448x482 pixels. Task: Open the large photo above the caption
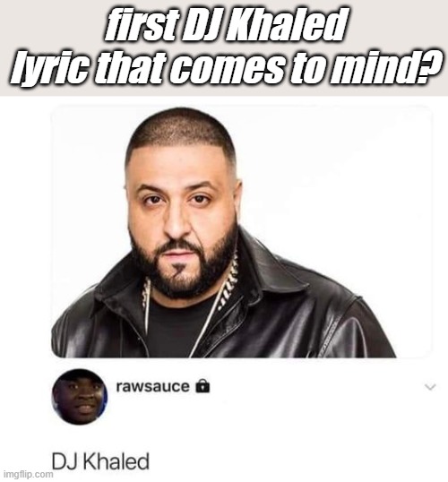coord(241,231)
